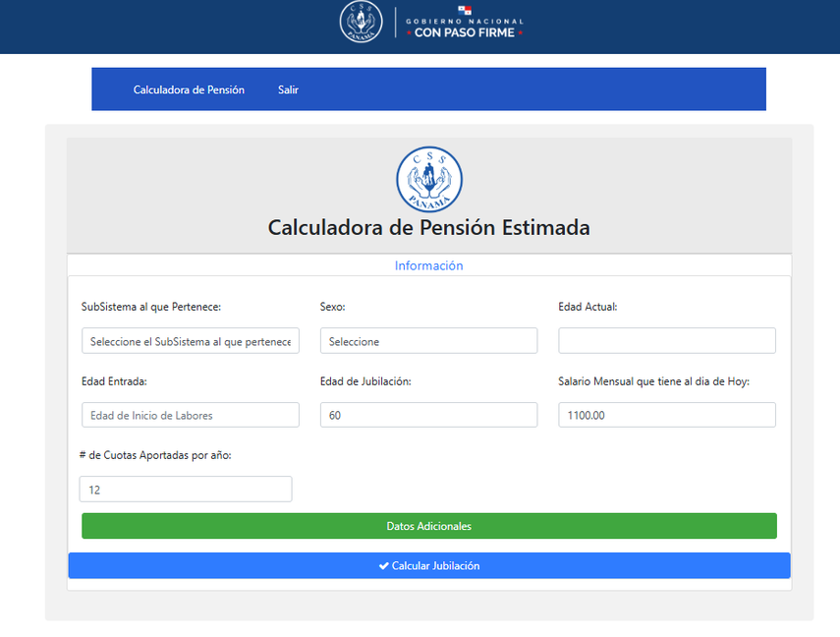Click the Calculadora de Pensión Estimada title

click(428, 227)
